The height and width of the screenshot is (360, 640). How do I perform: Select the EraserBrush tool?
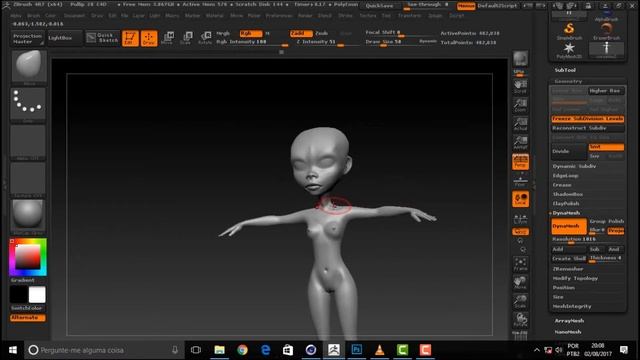[x=607, y=31]
